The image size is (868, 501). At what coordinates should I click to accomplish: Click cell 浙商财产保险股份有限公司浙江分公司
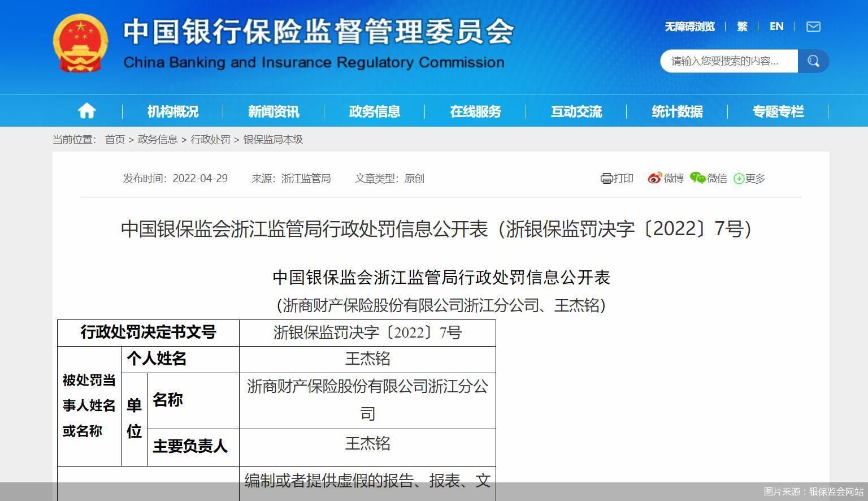pyautogui.click(x=367, y=400)
